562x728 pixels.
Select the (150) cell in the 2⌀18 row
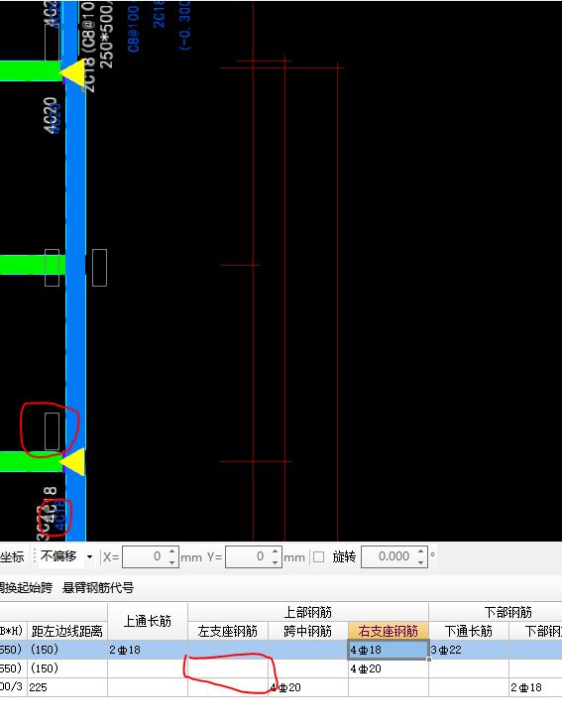tap(67, 650)
